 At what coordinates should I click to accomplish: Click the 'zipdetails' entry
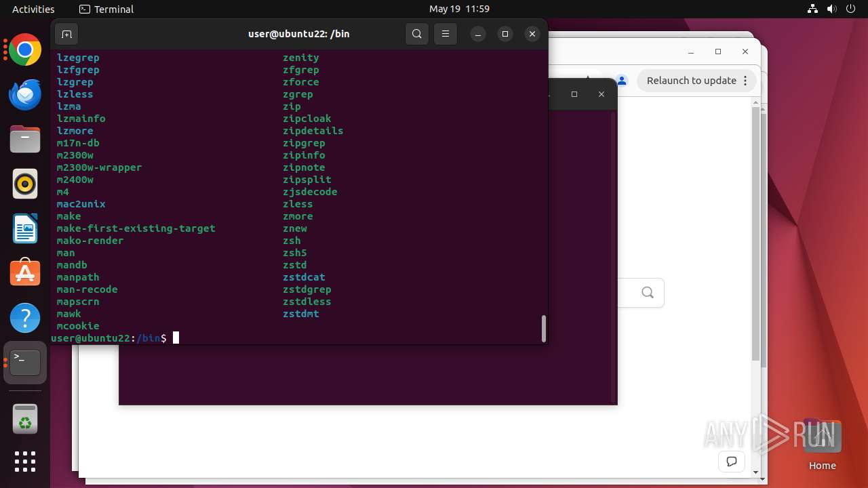click(313, 131)
